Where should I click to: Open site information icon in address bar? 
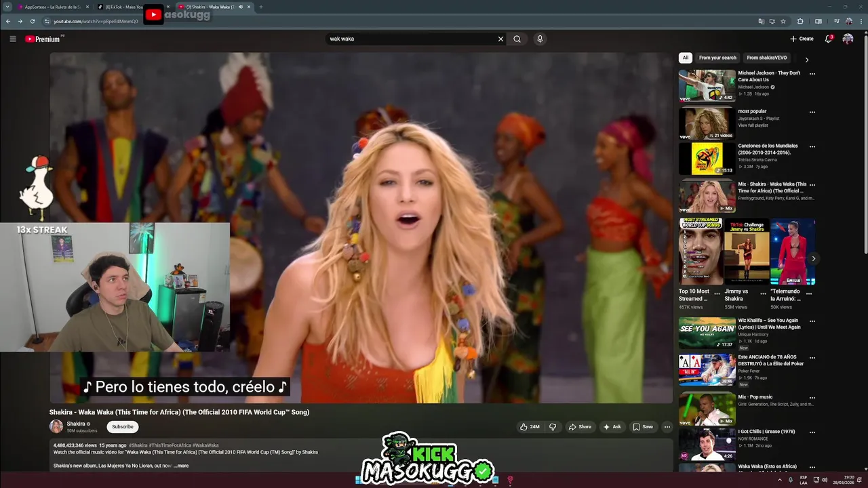coord(47,21)
